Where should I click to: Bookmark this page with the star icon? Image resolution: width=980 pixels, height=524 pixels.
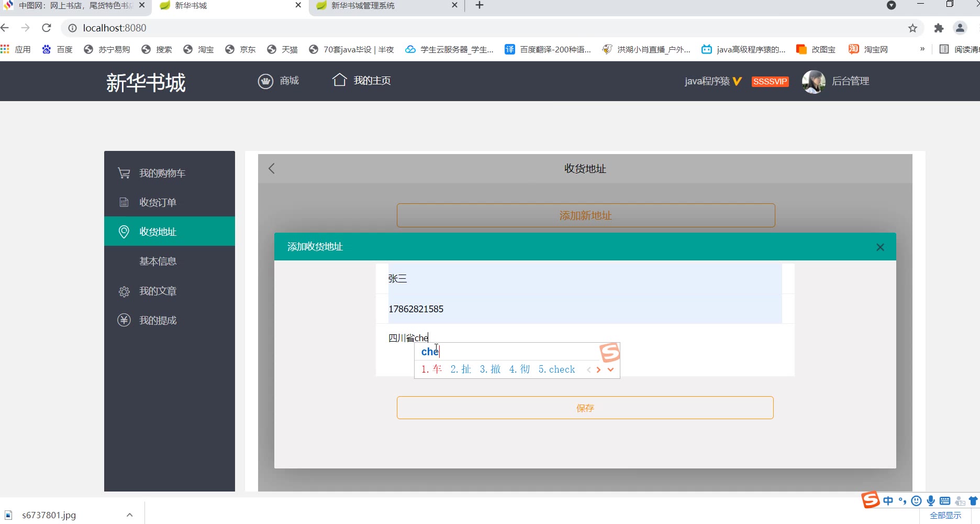[x=912, y=28]
